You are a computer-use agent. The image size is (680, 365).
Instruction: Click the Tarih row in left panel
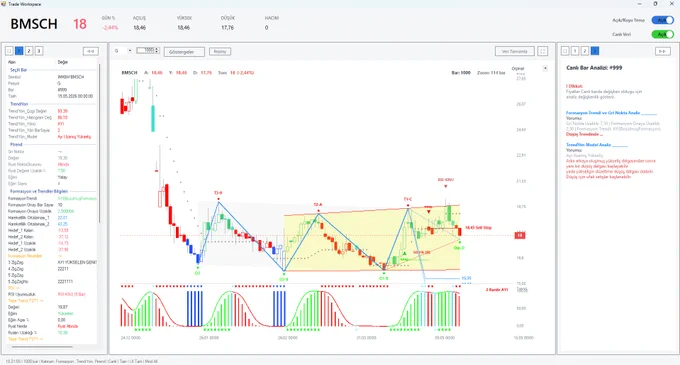52,96
